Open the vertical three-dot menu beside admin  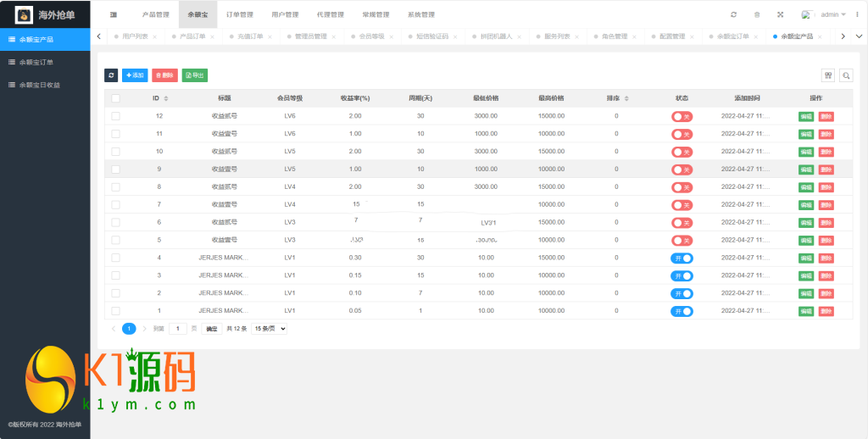[x=858, y=14]
